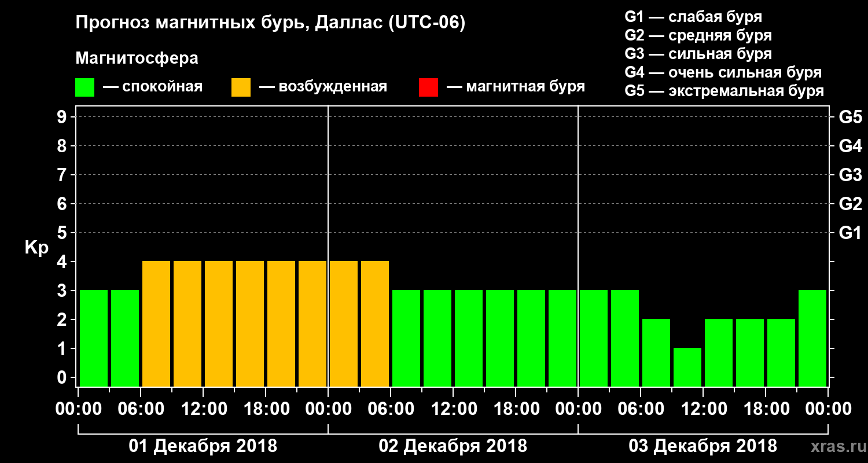Click the last green bar before final 00:00

(x=812, y=338)
